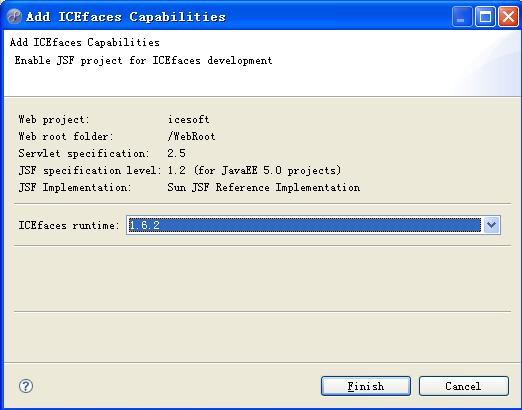This screenshot has width=522, height=410.
Task: Click 'Enable JSF project for ICEfaces development' text
Action: [143, 61]
